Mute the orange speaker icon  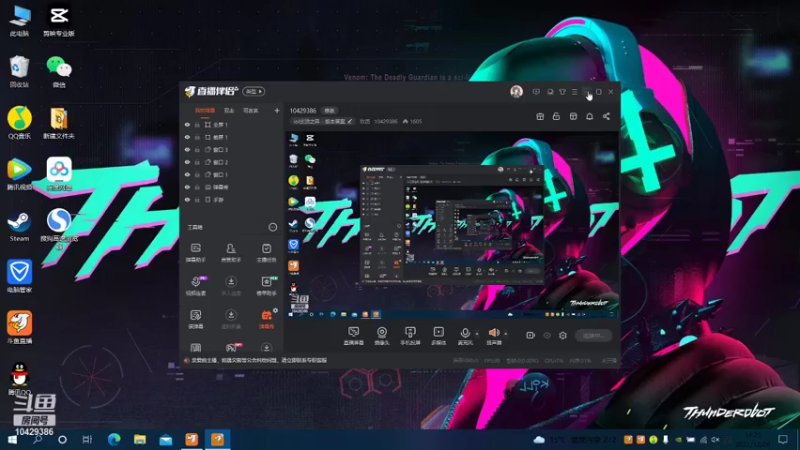tap(493, 333)
